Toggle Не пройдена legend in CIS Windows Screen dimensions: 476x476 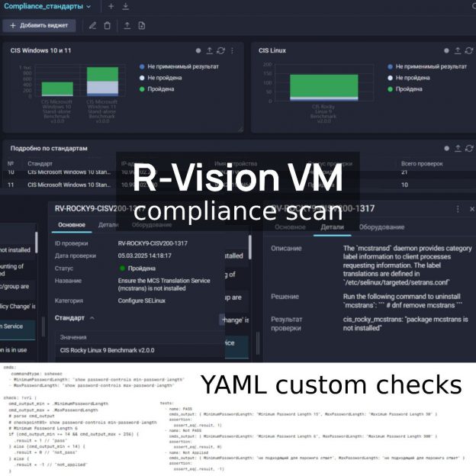pyautogui.click(x=161, y=78)
